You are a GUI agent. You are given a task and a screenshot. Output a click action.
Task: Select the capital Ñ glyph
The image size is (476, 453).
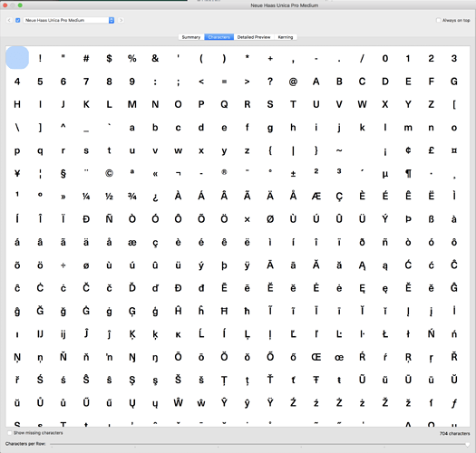coord(110,218)
